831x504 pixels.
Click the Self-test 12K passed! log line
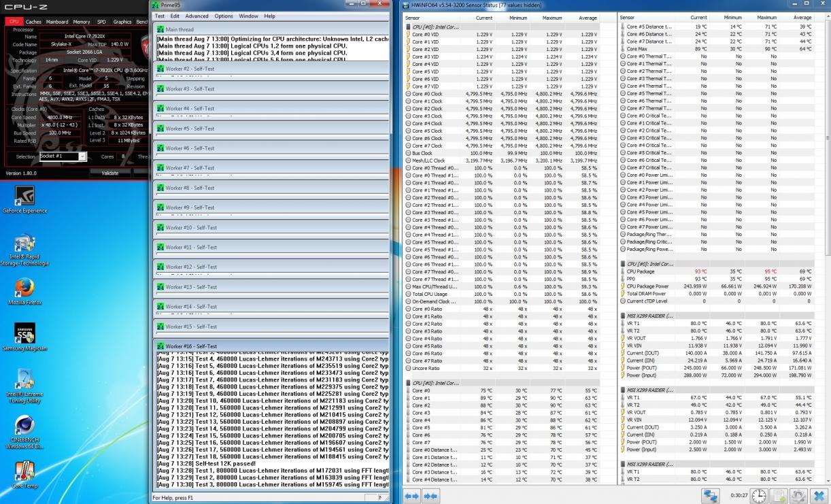tap(206, 463)
